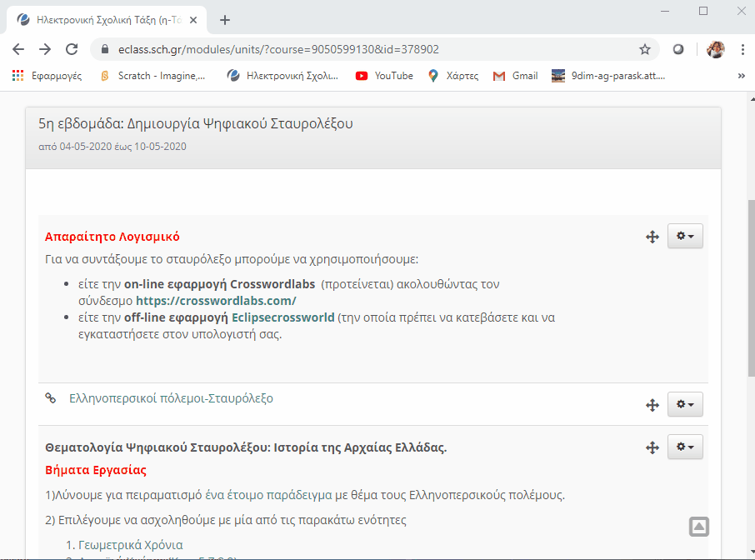
Task: Close the Ηλεκτρονική Σχολική Τάξη tab
Action: pyautogui.click(x=193, y=20)
